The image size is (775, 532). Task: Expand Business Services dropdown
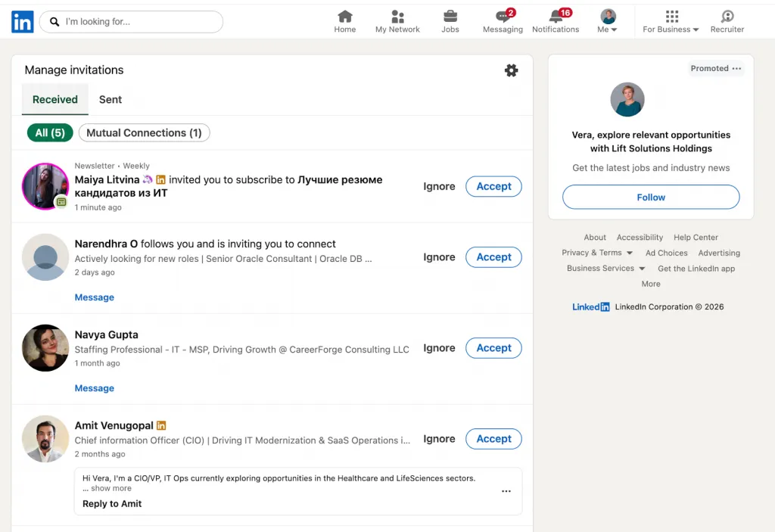[606, 268]
